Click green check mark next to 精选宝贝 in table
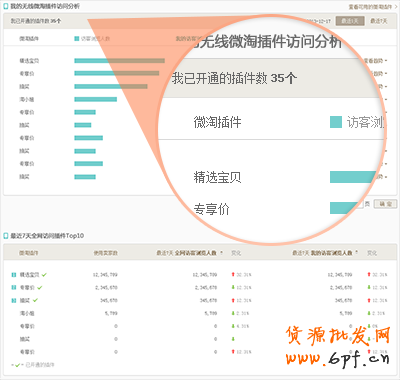The width and height of the screenshot is (400, 380). coord(44,275)
